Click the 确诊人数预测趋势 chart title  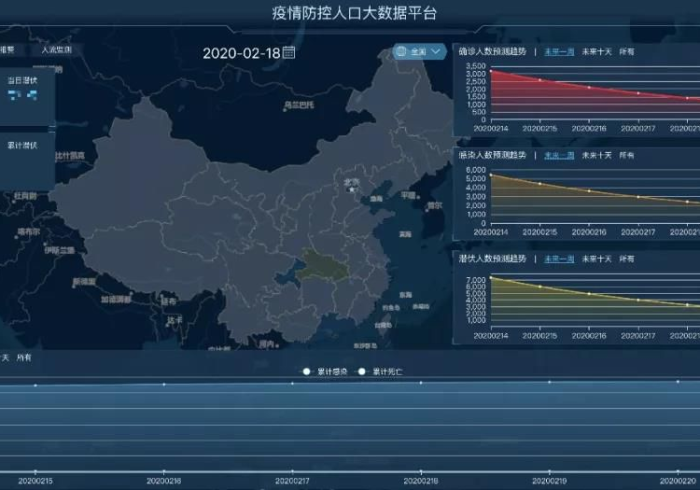(492, 52)
